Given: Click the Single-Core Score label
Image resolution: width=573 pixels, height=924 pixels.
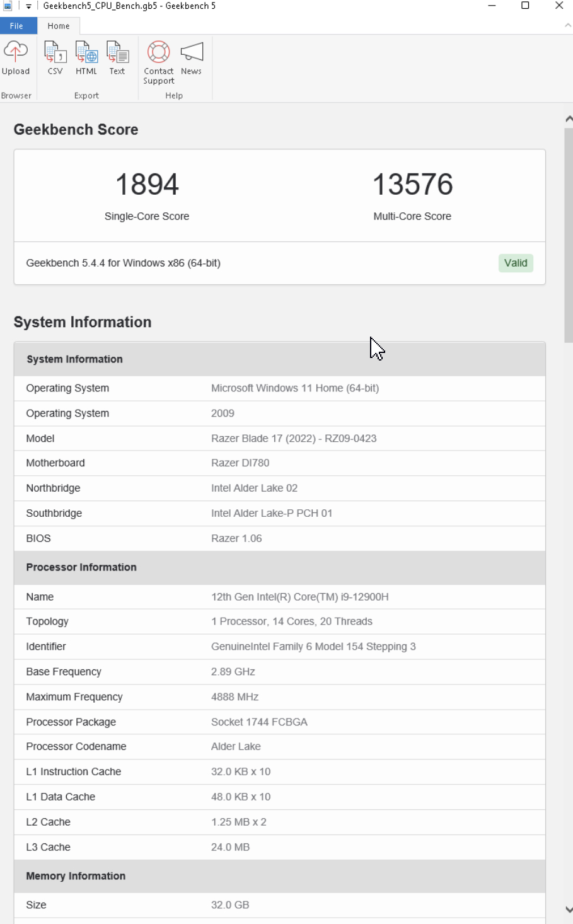Looking at the screenshot, I should 147,216.
